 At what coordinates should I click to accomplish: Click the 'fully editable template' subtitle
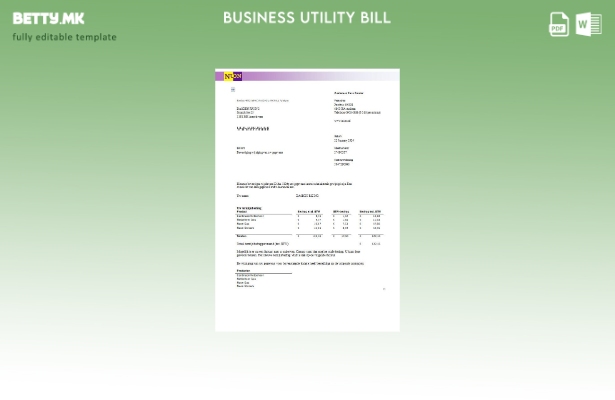tap(64, 38)
